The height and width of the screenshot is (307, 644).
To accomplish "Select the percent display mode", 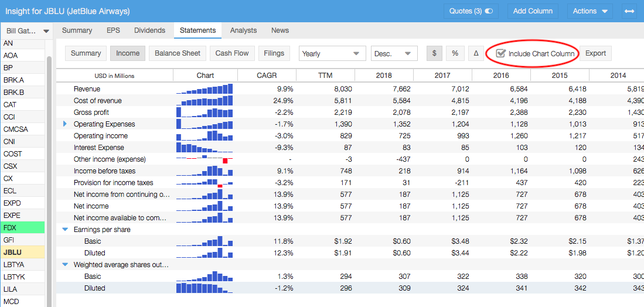I will coord(455,53).
